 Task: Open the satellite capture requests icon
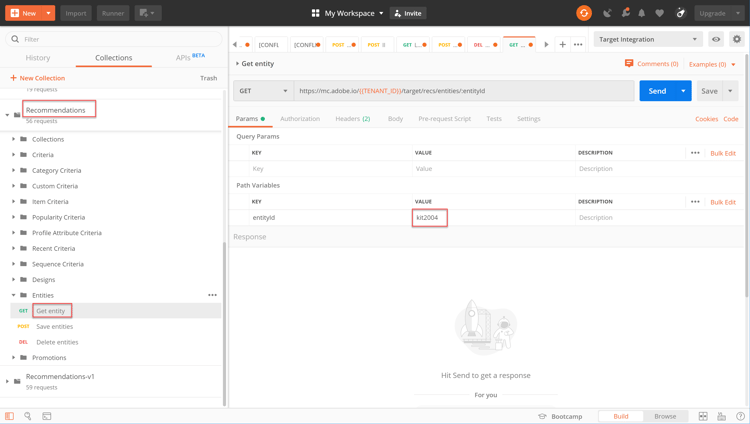607,13
